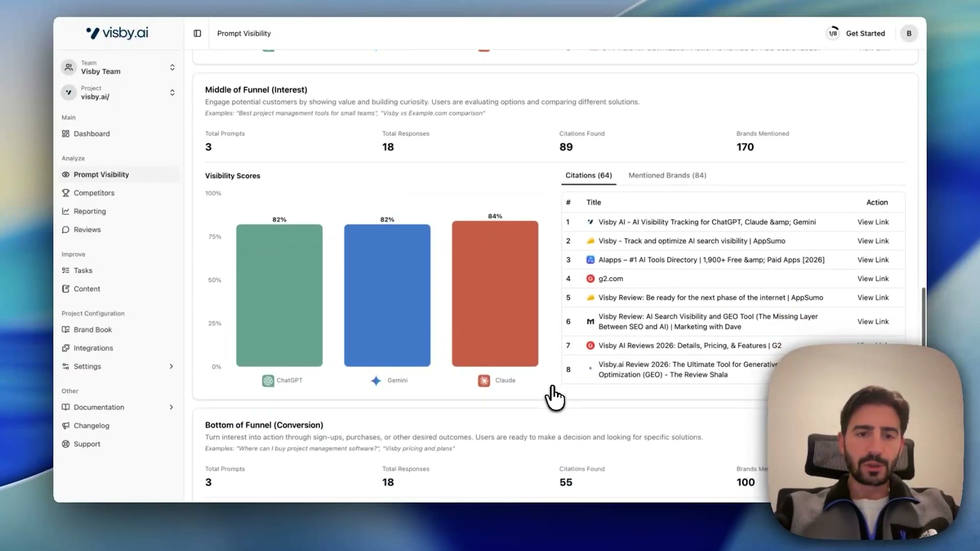The width and height of the screenshot is (980, 551).
Task: Click the Settings sliders icon
Action: pyautogui.click(x=65, y=366)
